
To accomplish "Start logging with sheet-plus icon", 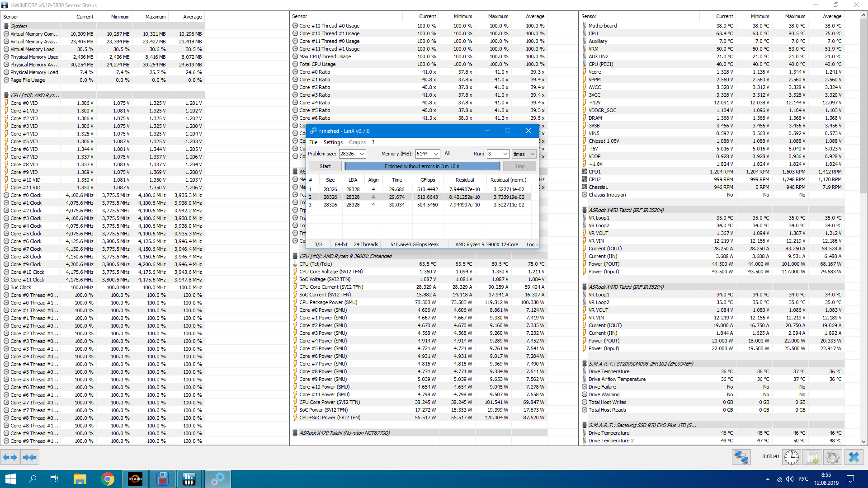I will pyautogui.click(x=812, y=457).
